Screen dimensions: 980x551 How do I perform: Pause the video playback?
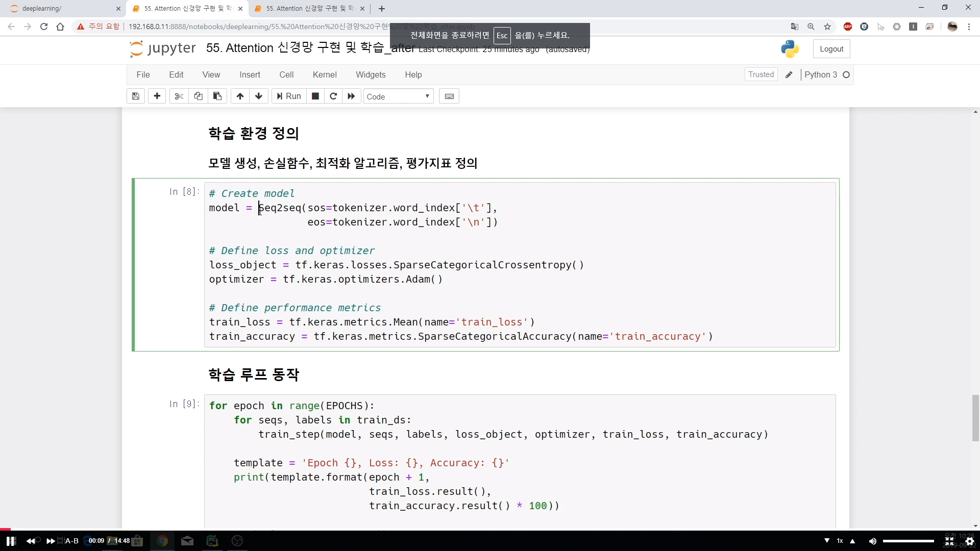coord(11,541)
